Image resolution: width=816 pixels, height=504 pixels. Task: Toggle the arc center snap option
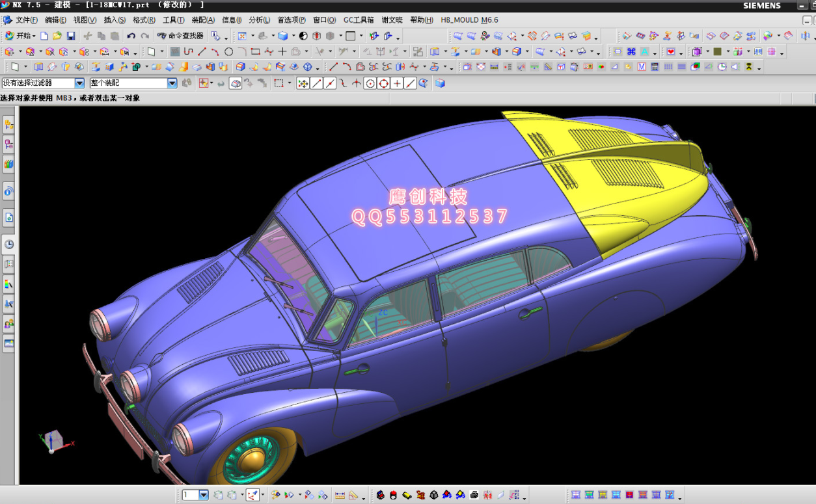point(370,83)
